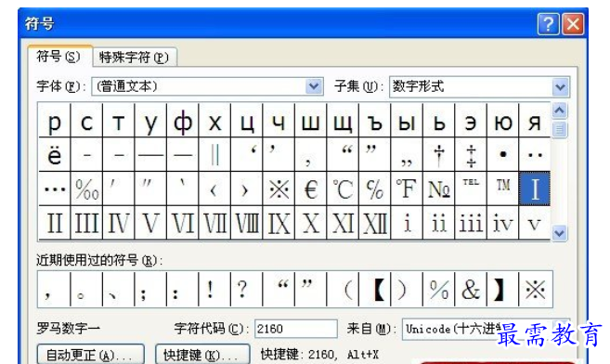Viewport: 610px width, 364px height.
Task: Switch to the 符号(S) tab
Action: [59, 57]
